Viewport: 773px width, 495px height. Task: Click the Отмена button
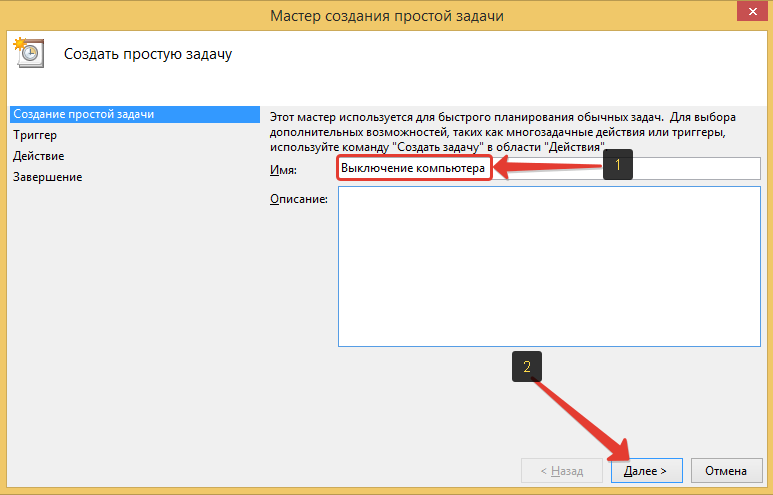(726, 471)
